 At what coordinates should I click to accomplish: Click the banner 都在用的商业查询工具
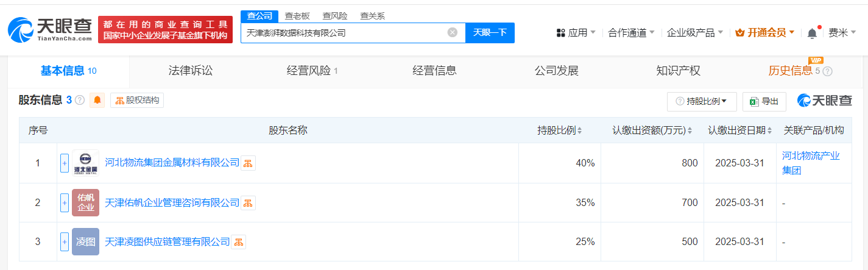point(165,30)
